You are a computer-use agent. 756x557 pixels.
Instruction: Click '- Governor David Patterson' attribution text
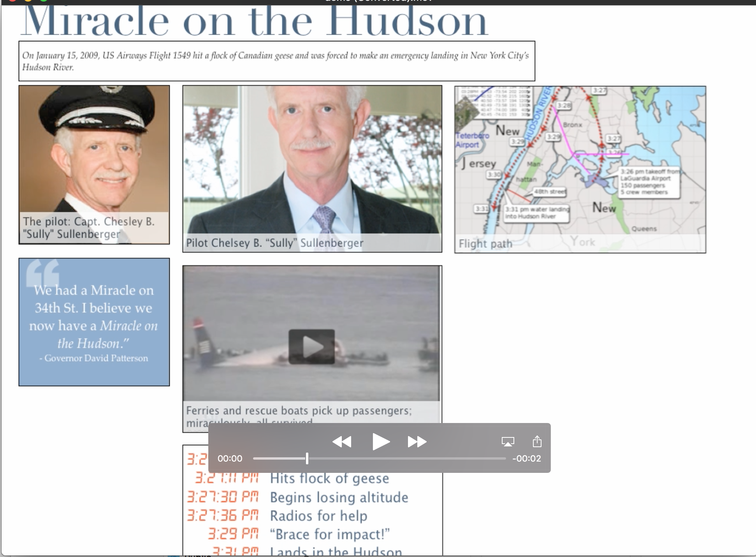pos(94,358)
